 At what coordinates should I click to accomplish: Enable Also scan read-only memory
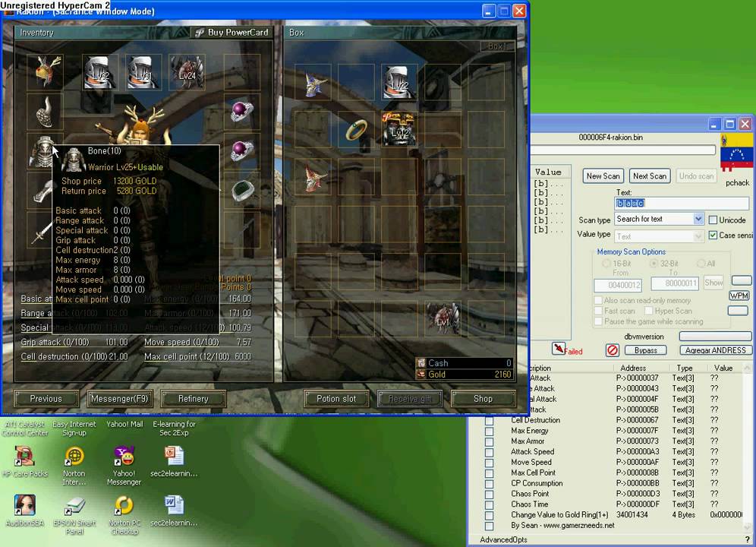click(x=598, y=300)
